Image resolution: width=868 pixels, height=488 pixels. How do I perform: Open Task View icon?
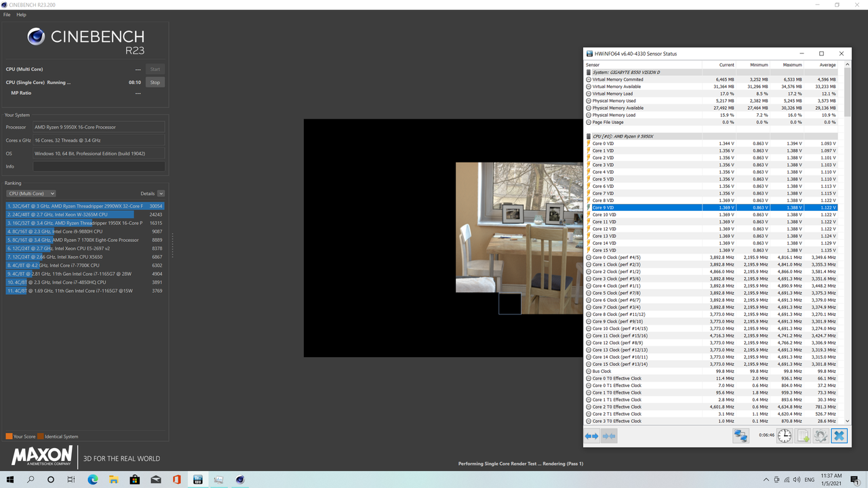(x=71, y=479)
